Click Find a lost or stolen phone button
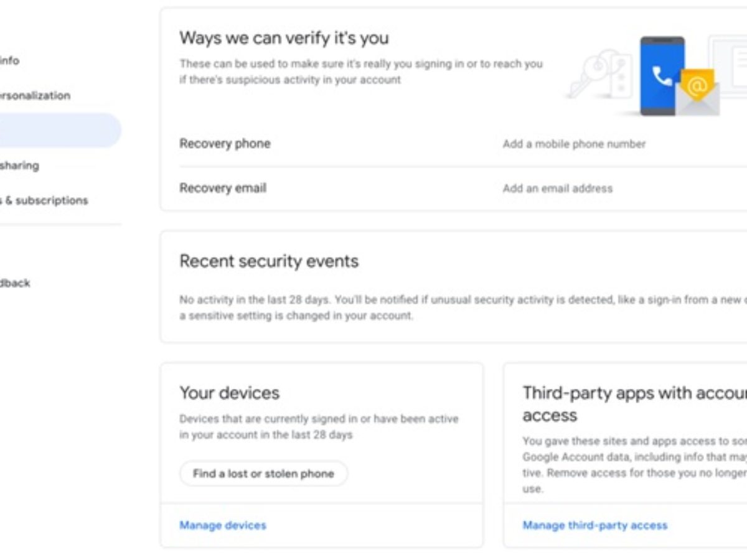 click(x=263, y=474)
